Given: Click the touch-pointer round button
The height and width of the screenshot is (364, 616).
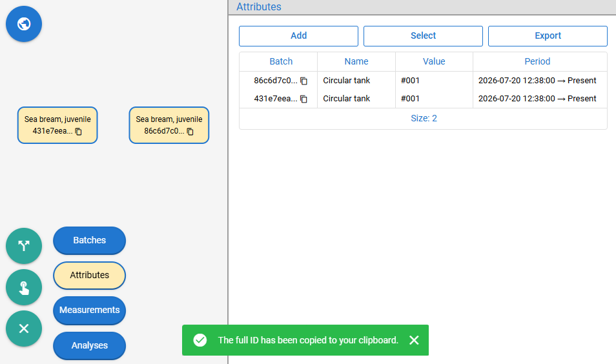Looking at the screenshot, I should (24, 287).
